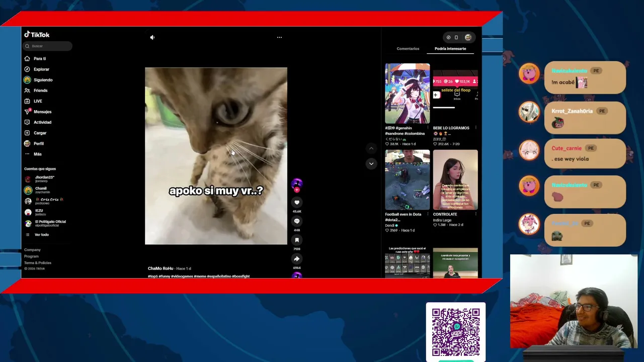Open the Siguiendo feed
644x362 pixels.
pyautogui.click(x=38, y=80)
